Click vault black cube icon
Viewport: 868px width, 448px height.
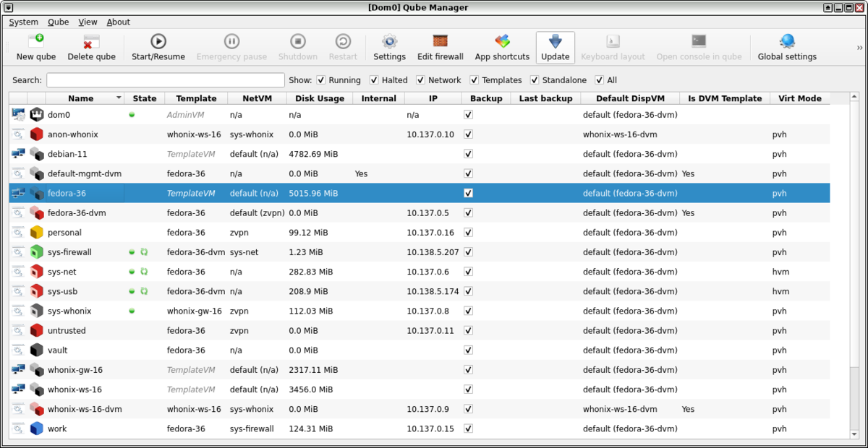37,350
